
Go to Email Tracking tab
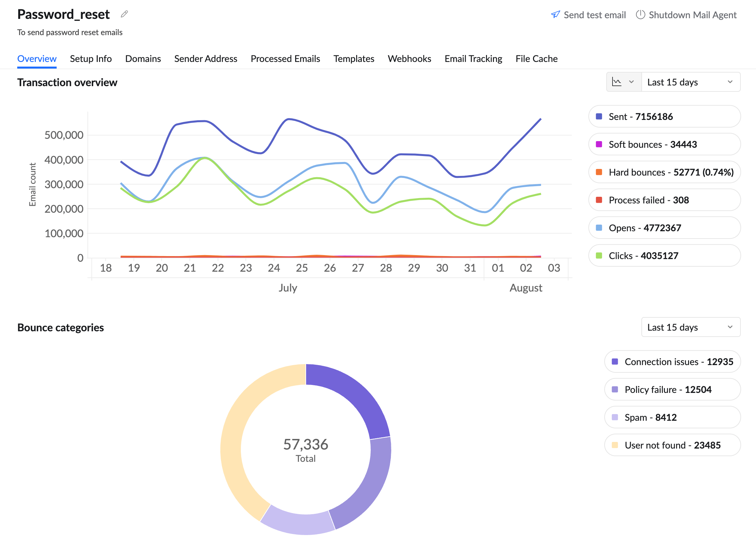pos(473,59)
